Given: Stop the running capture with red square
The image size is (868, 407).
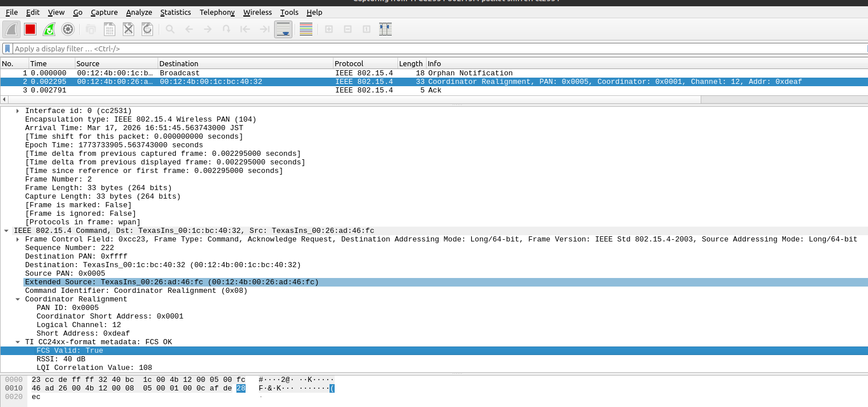Looking at the screenshot, I should click(x=30, y=29).
